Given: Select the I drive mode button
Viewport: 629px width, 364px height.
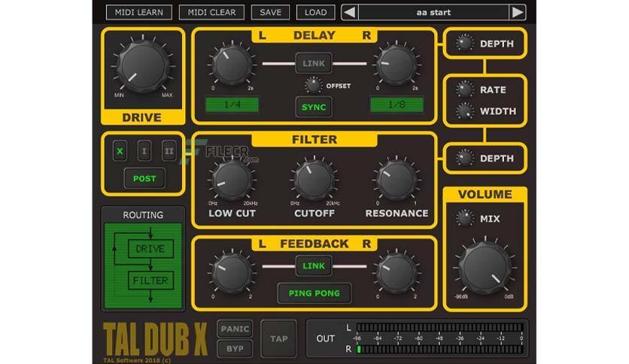Looking at the screenshot, I should tap(144, 150).
